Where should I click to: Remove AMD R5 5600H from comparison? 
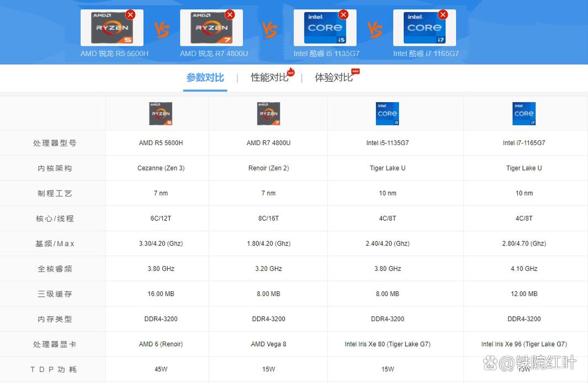(x=130, y=15)
